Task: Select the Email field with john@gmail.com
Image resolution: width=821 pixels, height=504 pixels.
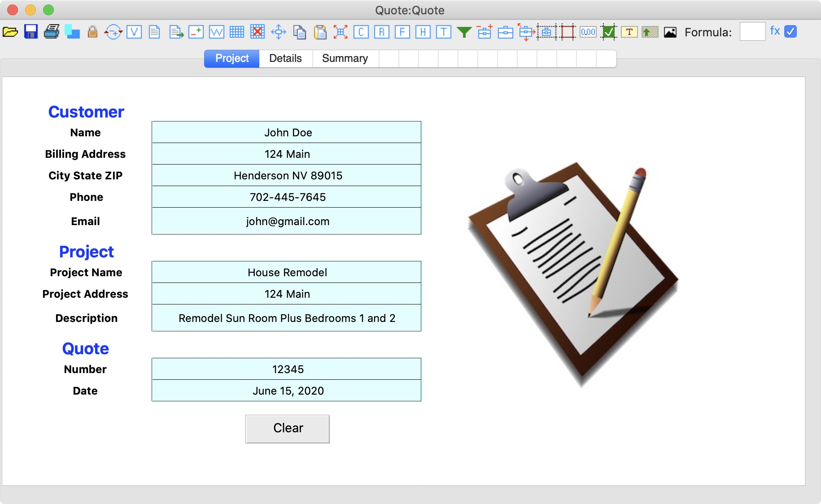Action: [x=287, y=221]
